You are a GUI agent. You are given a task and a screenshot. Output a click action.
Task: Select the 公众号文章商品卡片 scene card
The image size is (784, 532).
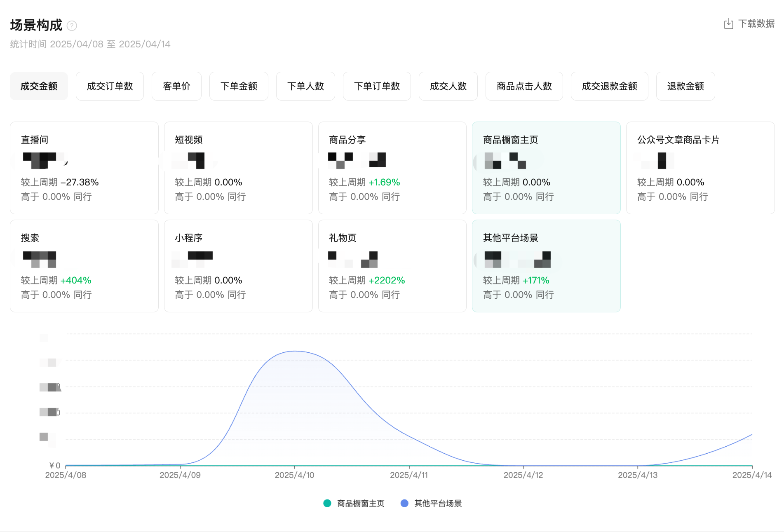pos(700,168)
